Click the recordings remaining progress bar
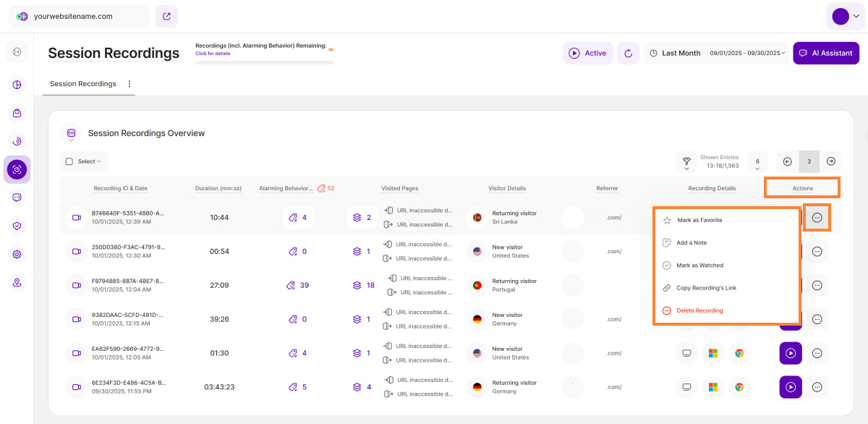 [x=264, y=63]
